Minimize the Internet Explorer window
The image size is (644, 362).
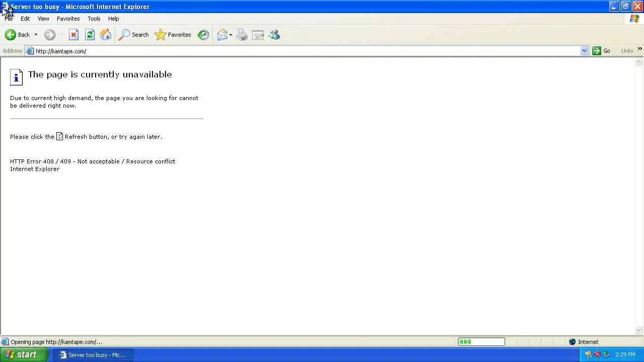(614, 7)
